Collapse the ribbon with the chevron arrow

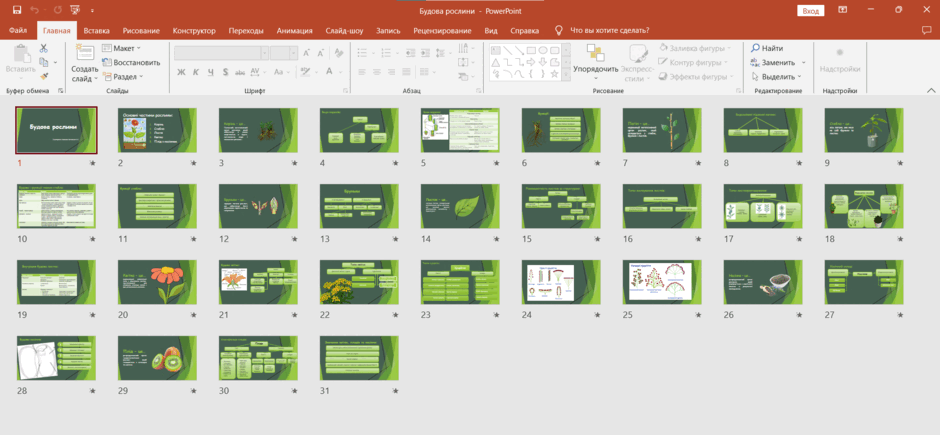(x=931, y=90)
